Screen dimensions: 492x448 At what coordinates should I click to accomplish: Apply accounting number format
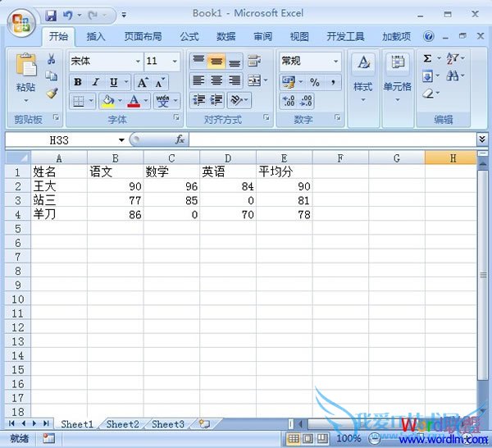tap(289, 82)
